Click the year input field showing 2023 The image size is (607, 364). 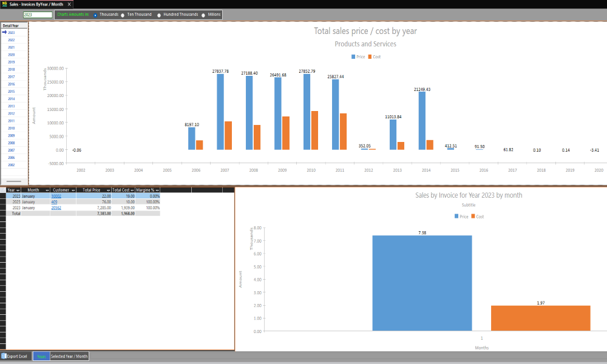(x=38, y=15)
